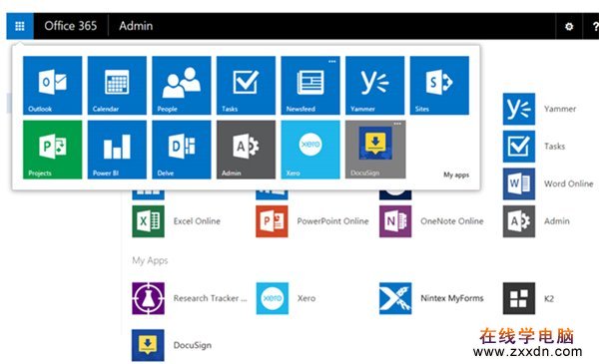Select Admin in the top bar
The height and width of the screenshot is (364, 599).
[136, 26]
